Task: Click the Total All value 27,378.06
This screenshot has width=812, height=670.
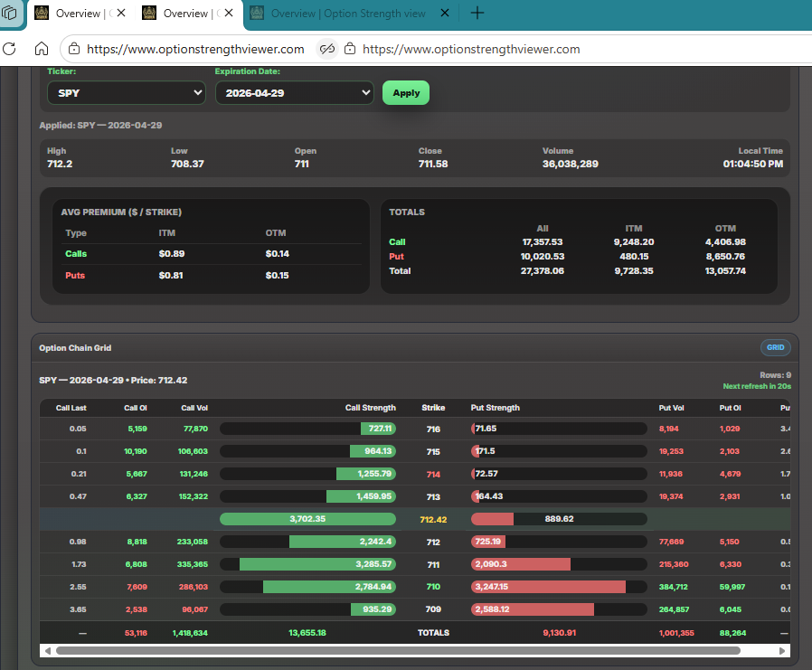Action: pyautogui.click(x=543, y=270)
